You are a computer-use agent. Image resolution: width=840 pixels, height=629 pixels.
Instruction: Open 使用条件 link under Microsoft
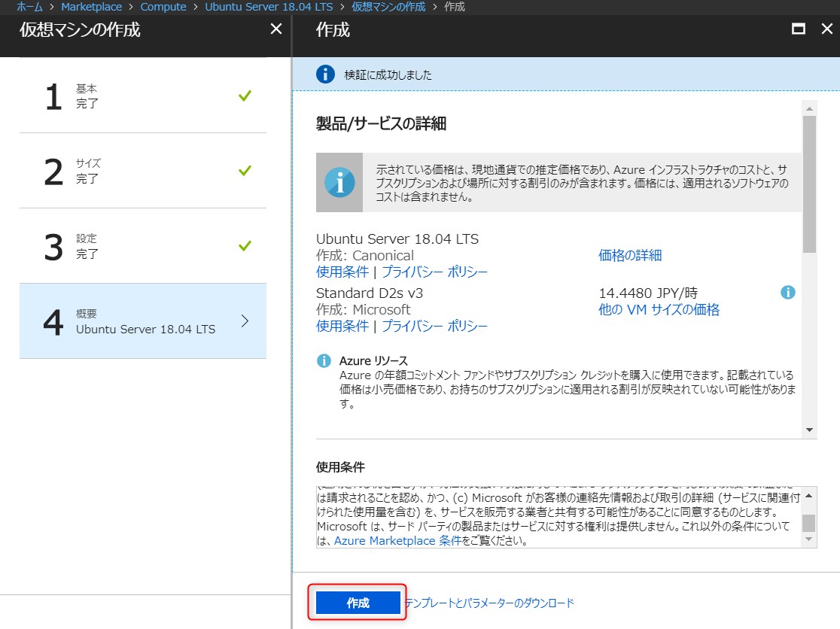(342, 326)
